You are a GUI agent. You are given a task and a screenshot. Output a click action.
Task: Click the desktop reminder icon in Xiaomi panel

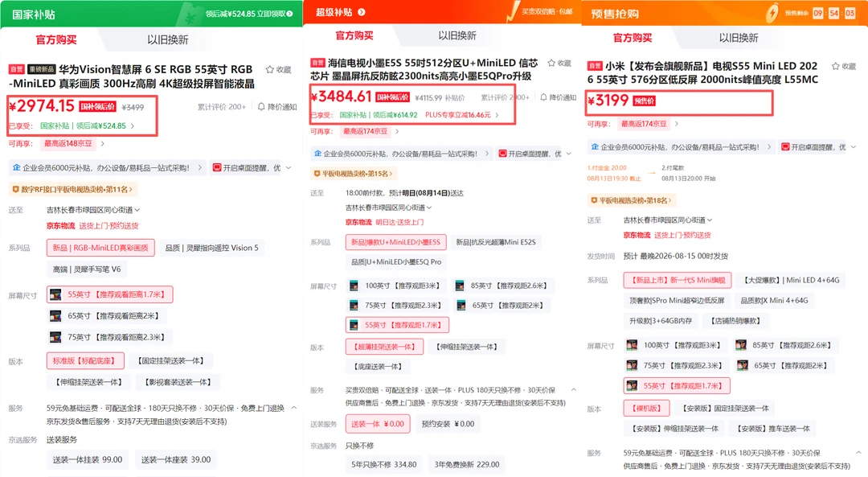[785, 147]
